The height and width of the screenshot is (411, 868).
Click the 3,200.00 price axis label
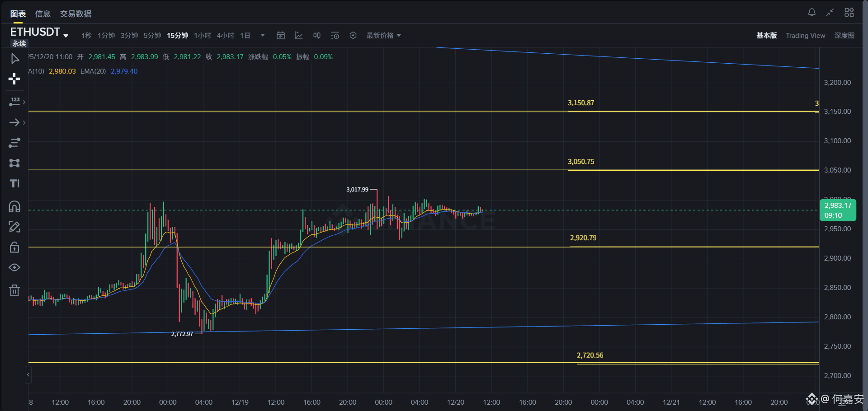coord(837,83)
